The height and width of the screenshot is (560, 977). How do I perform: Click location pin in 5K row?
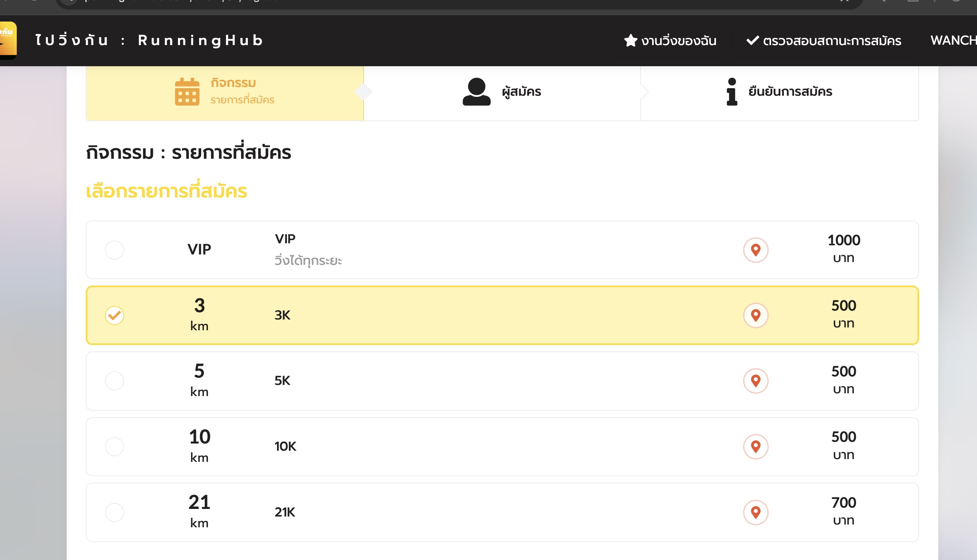(x=755, y=381)
